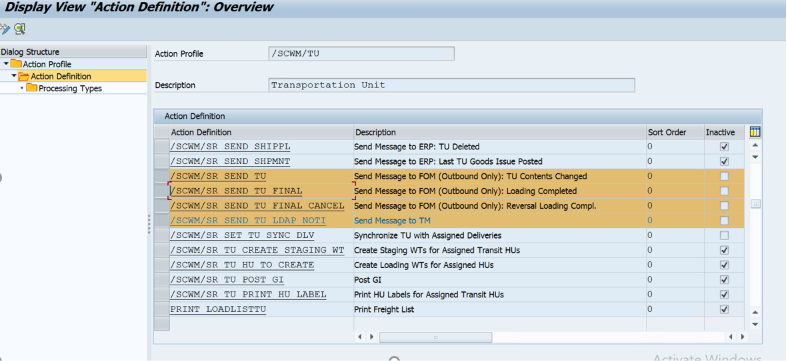Click the Action Profile folder icon
Screen dimensions: 787x361
click(x=16, y=64)
